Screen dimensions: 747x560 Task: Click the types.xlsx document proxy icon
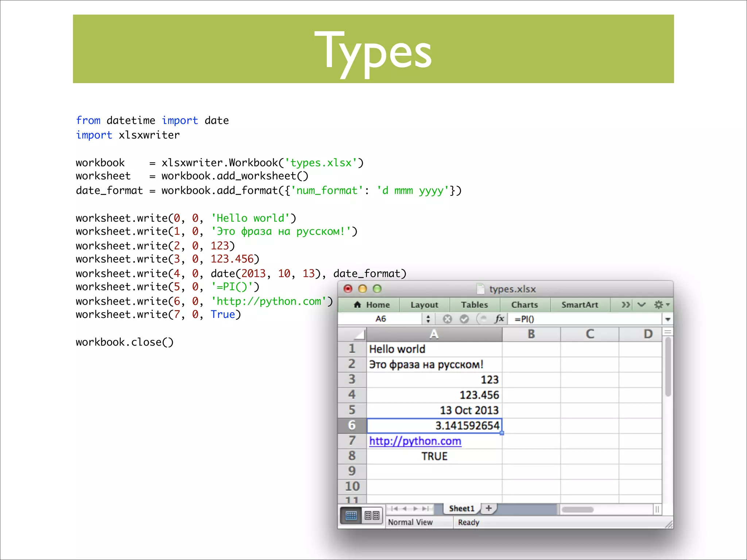tap(481, 289)
